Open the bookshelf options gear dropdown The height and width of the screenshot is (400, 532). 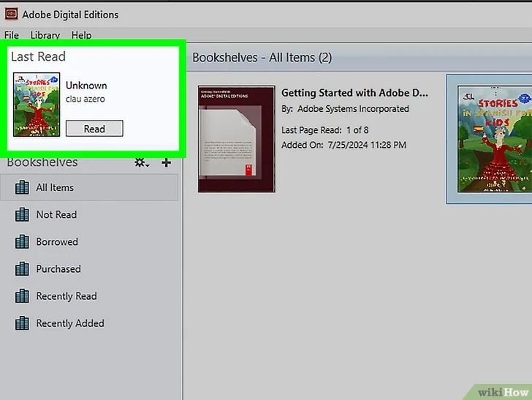click(142, 162)
